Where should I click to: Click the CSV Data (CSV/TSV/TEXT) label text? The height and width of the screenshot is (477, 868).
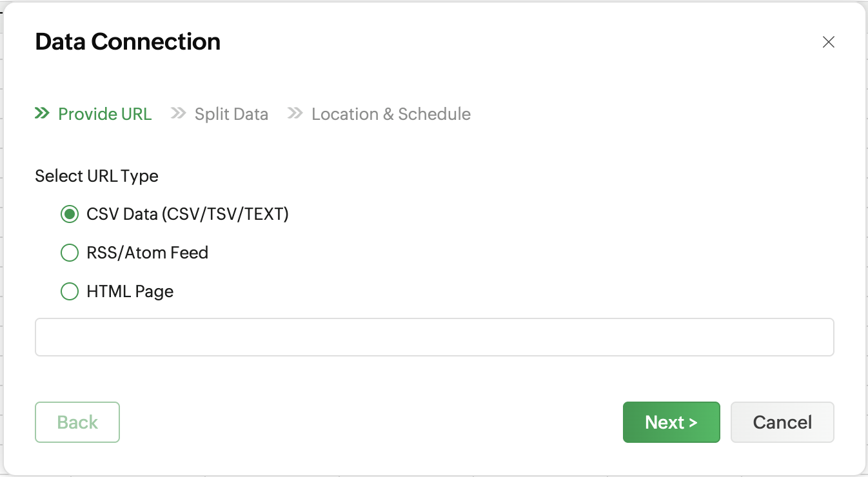pos(187,214)
